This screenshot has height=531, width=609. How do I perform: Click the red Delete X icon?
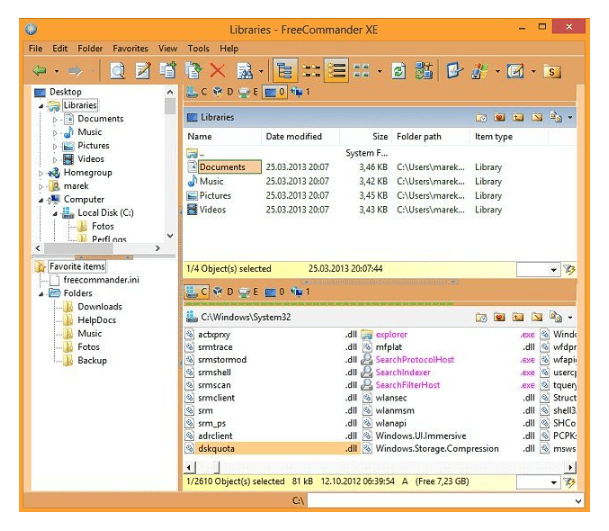pos(218,71)
